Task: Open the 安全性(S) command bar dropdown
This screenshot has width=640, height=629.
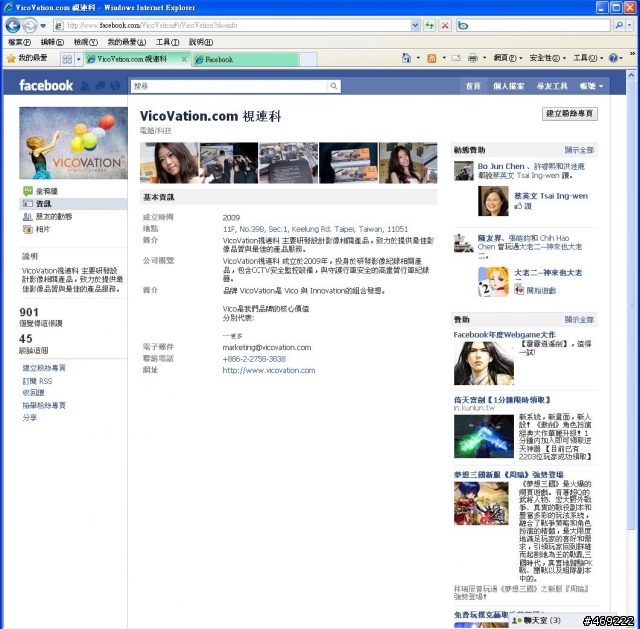Action: pyautogui.click(x=547, y=58)
